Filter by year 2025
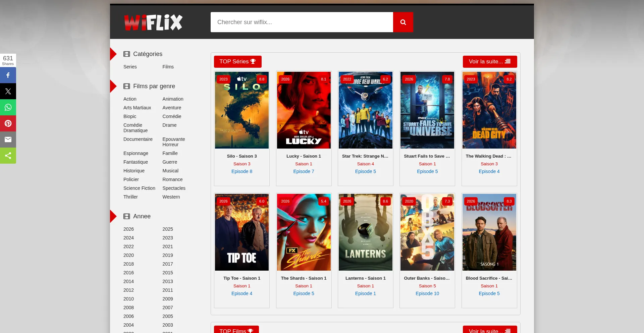Viewport: 644px width, 333px height. pos(168,229)
